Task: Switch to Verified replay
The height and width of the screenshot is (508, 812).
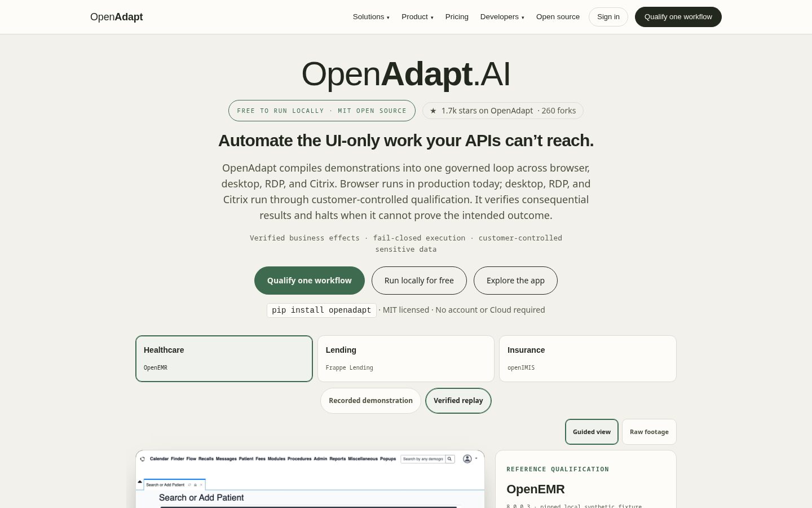Action: [x=458, y=401]
